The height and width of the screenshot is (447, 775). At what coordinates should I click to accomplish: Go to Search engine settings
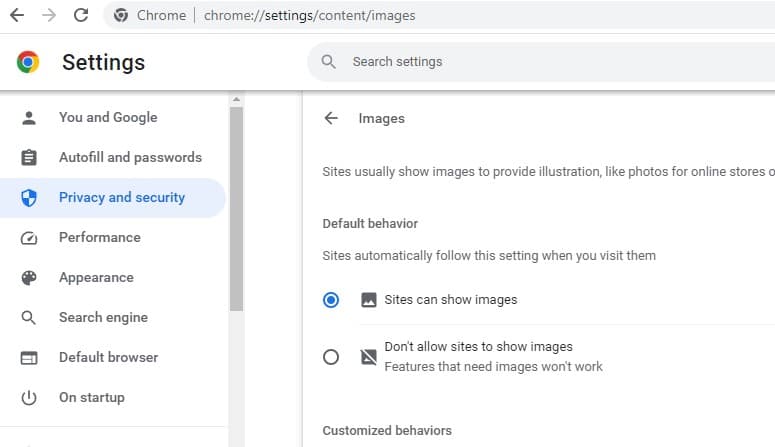coord(103,318)
